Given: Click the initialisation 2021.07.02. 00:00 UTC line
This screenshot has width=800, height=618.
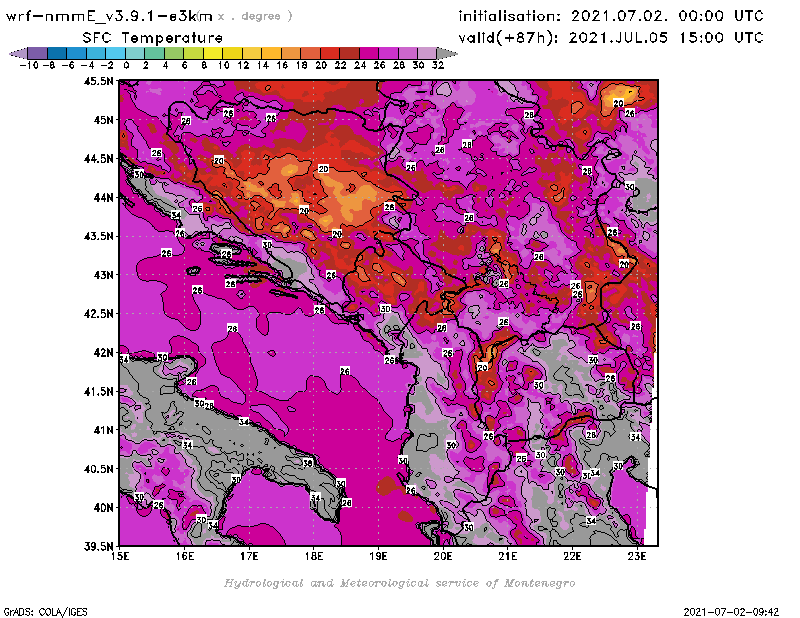Looking at the screenshot, I should click(x=611, y=16).
